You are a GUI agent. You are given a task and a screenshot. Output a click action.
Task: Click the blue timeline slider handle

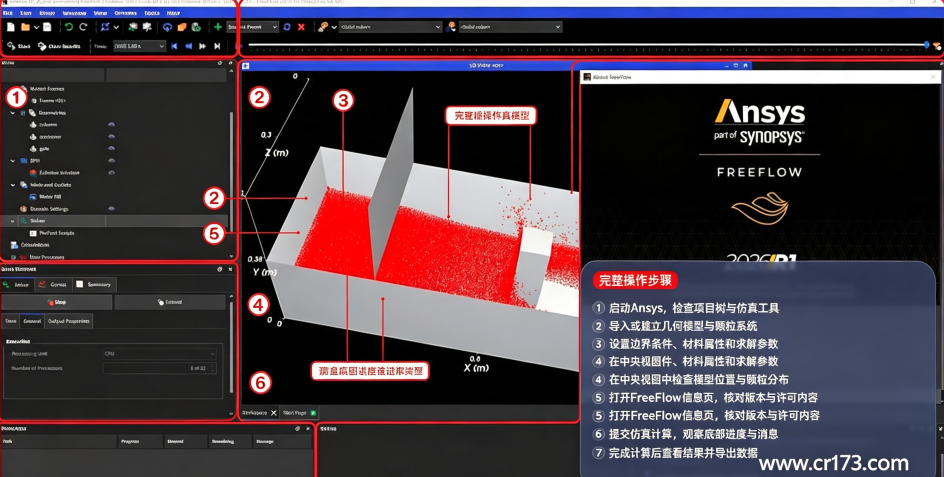pyautogui.click(x=926, y=45)
